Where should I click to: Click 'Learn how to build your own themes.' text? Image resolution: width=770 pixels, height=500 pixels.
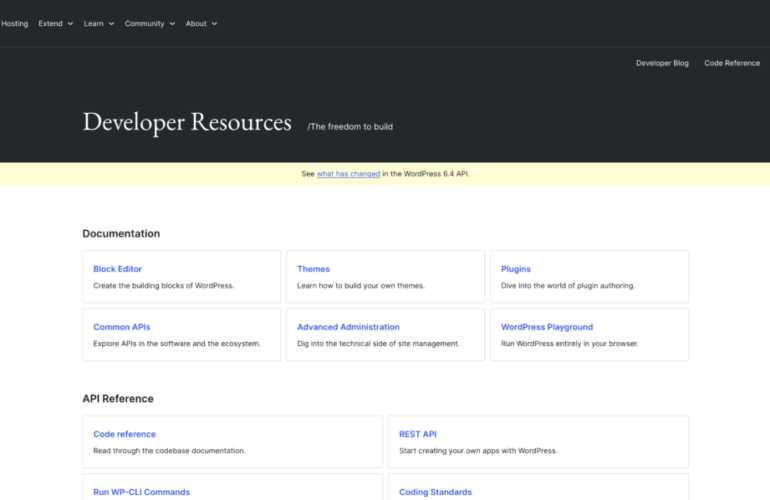pyautogui.click(x=361, y=286)
